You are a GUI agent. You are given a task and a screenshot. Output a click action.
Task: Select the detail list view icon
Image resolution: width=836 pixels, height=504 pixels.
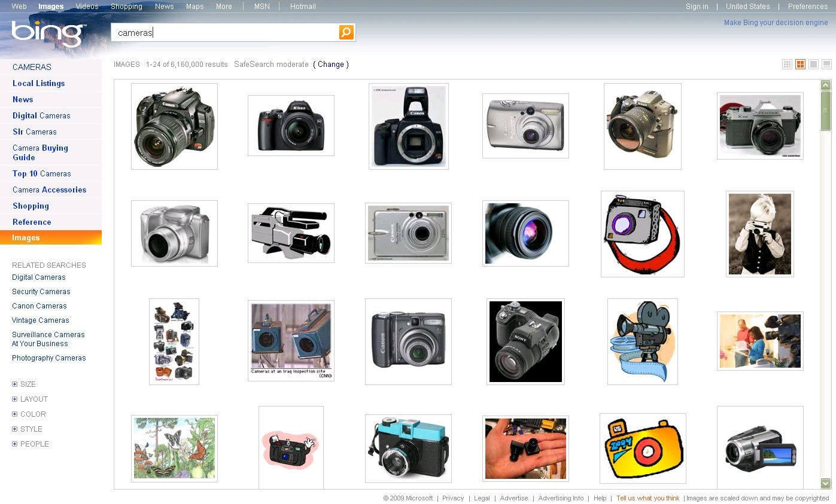click(827, 64)
